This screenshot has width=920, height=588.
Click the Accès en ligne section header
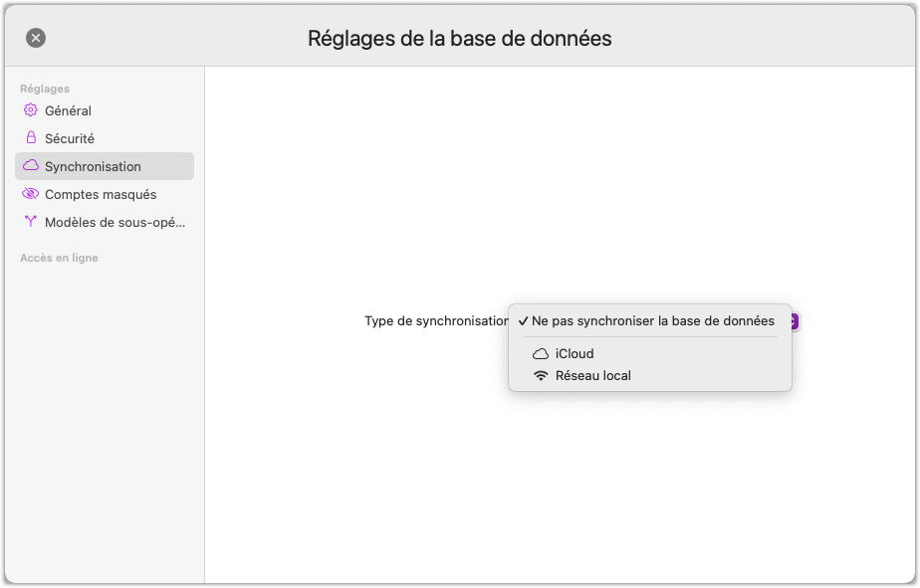tap(60, 258)
